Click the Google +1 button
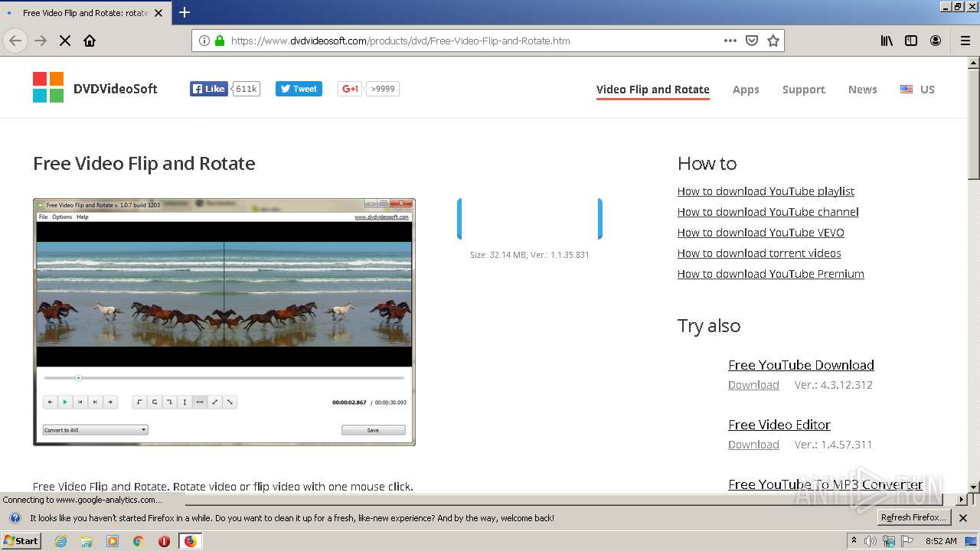Screen dimensions: 980x551 350,89
